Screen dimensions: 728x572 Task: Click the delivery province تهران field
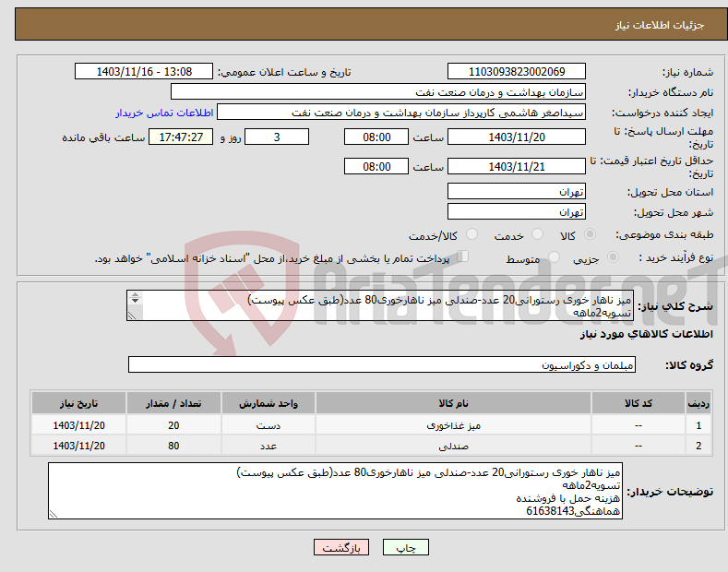pyautogui.click(x=517, y=191)
